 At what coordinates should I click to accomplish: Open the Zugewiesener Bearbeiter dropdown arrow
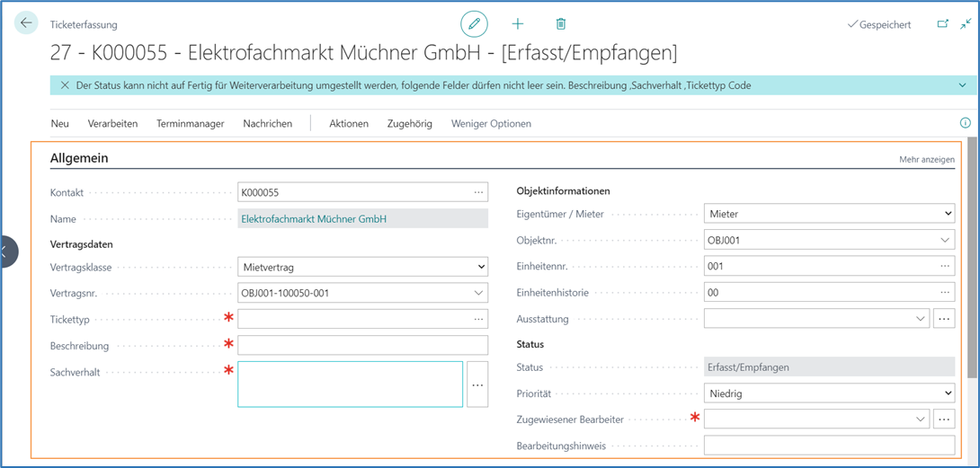pyautogui.click(x=920, y=419)
